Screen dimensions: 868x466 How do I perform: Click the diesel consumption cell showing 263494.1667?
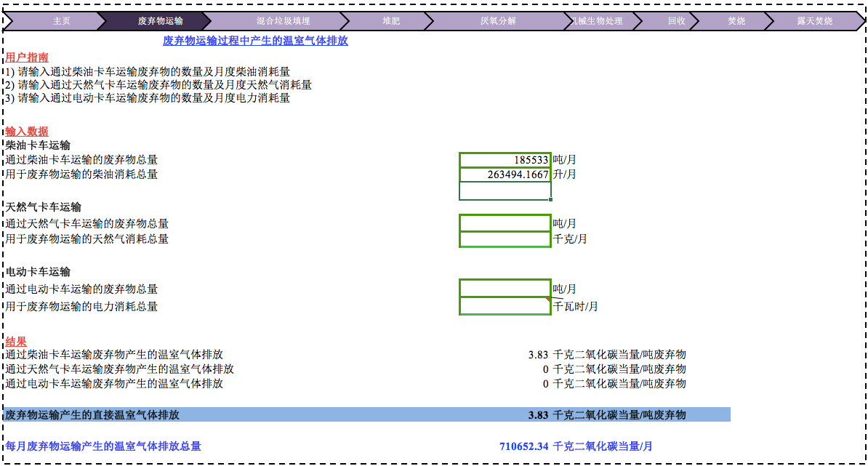[505, 174]
